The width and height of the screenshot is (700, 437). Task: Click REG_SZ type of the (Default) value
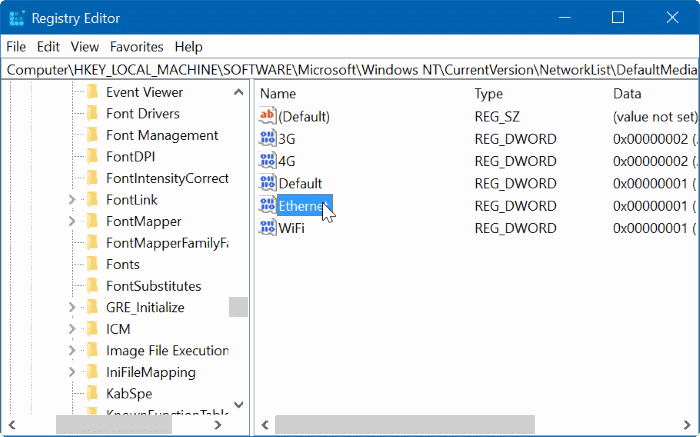coord(497,117)
